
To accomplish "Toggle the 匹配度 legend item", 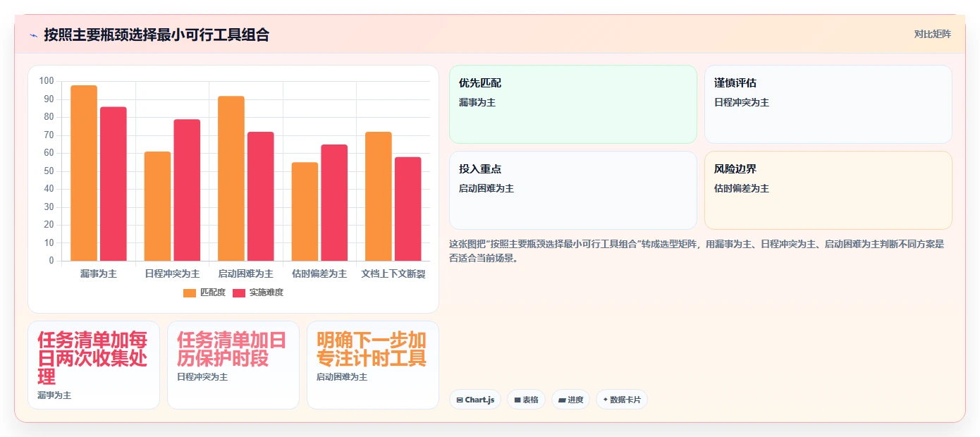I will [x=204, y=293].
